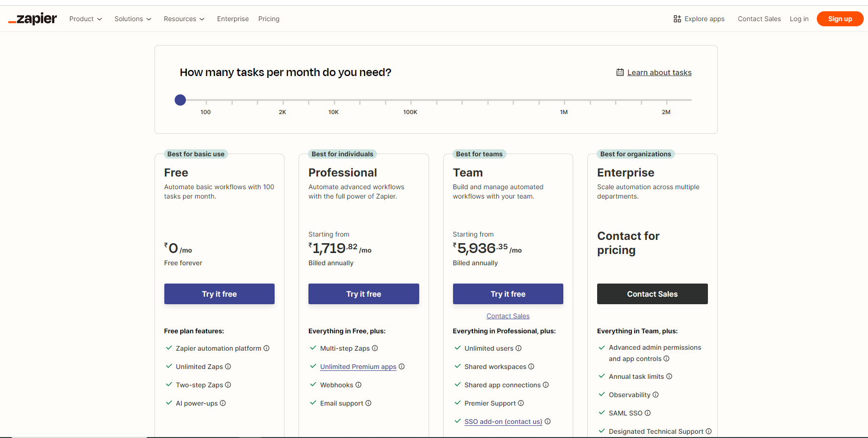Image resolution: width=868 pixels, height=438 pixels.
Task: Expand the Solutions dropdown menu
Action: point(133,19)
